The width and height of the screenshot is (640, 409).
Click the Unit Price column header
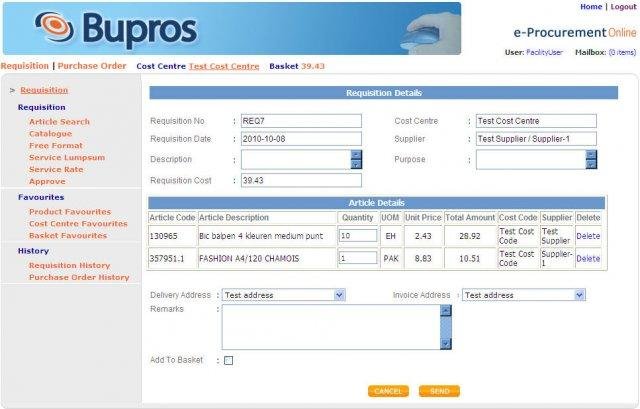423,218
